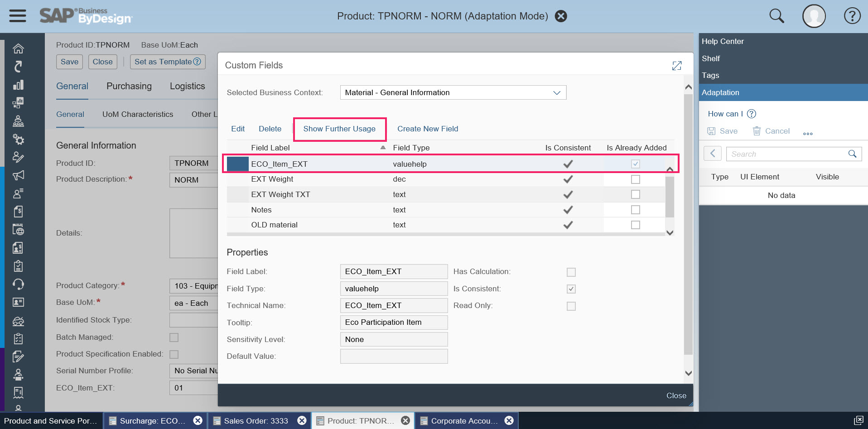Click the back arrow in Adaptation panel

(713, 154)
